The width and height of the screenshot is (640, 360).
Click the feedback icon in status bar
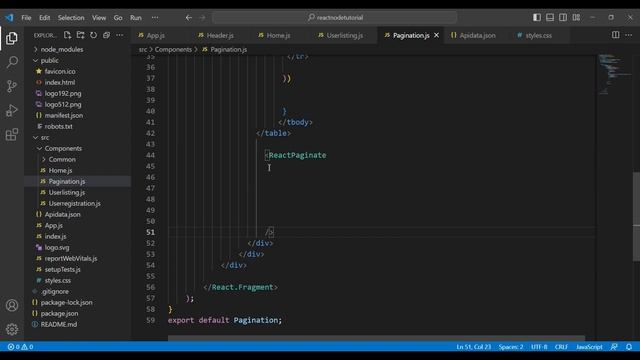(x=614, y=347)
